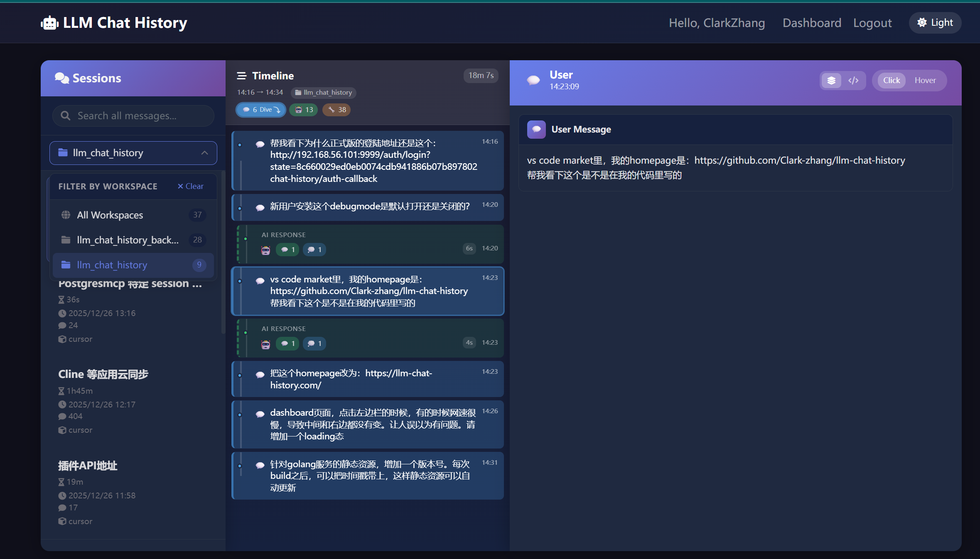Click the Sessions panel chat icon
Image resolution: width=980 pixels, height=559 pixels.
62,78
